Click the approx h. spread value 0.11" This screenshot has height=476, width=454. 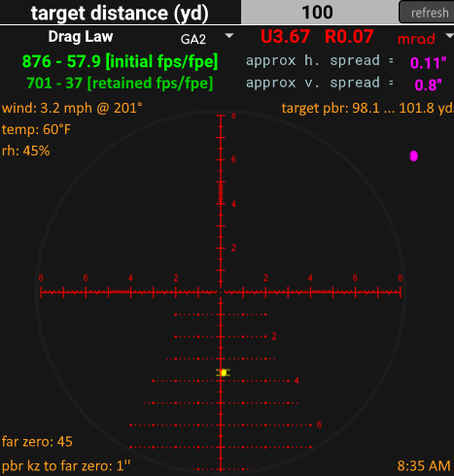coord(428,63)
